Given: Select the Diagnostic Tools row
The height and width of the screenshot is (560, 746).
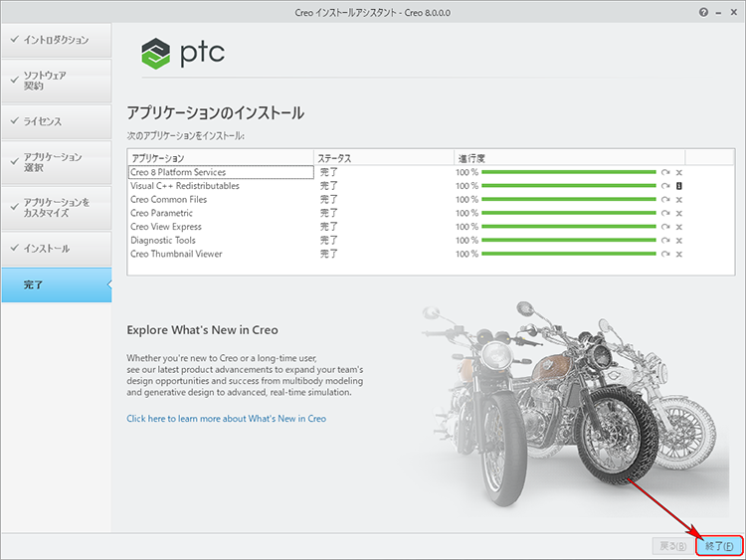Looking at the screenshot, I should point(431,241).
